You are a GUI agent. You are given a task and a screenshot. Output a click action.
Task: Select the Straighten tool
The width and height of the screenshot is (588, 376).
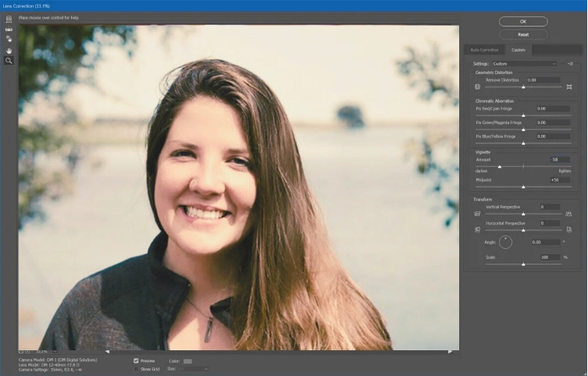pyautogui.click(x=9, y=28)
